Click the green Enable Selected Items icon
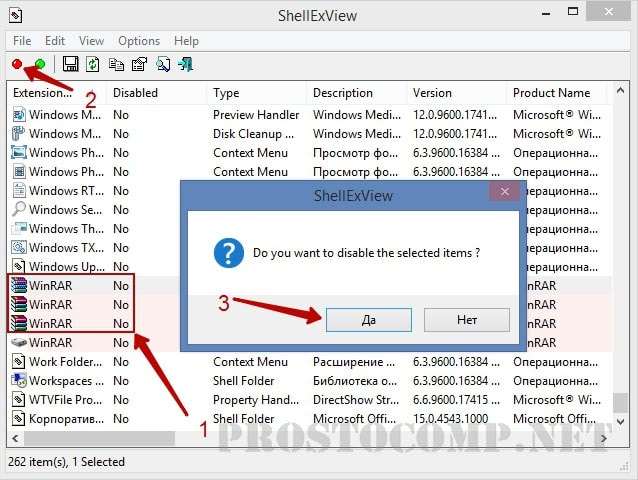Viewport: 638px width, 480px height. point(40,64)
